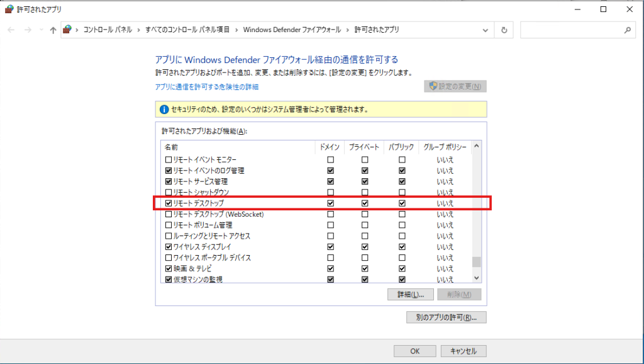Click the search magnifier icon
Screen dimensions: 644x364
point(627,30)
